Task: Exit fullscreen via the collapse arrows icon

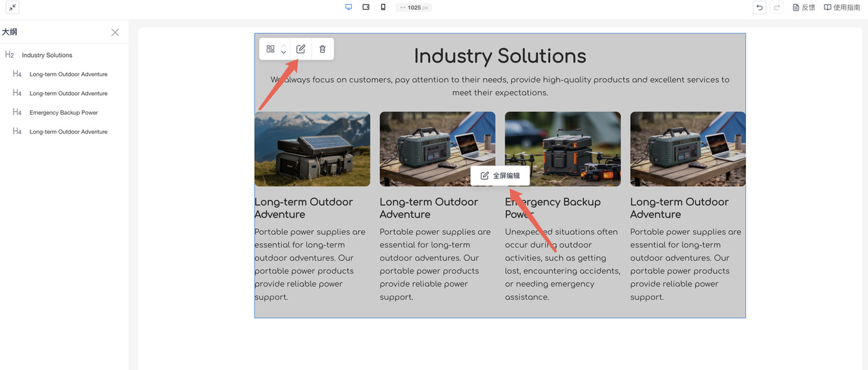Action: (12, 7)
